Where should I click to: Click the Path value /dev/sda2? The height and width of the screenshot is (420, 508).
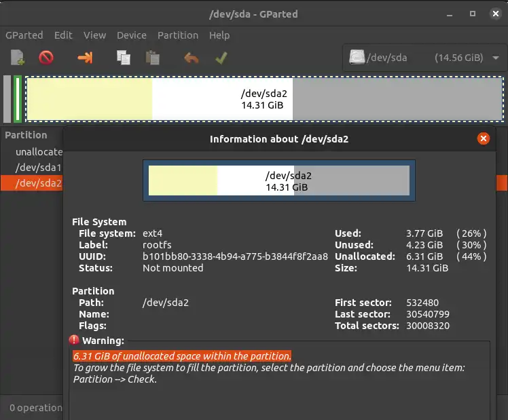(166, 303)
